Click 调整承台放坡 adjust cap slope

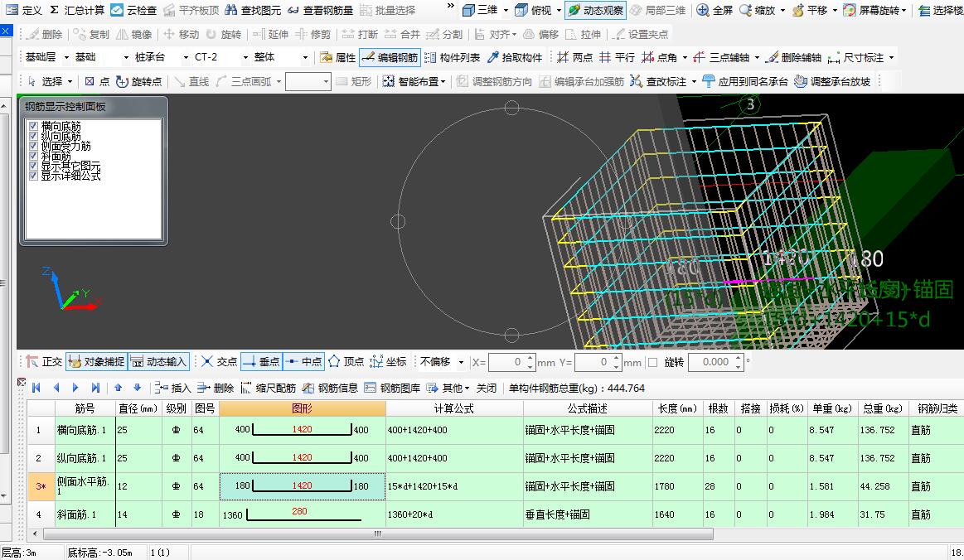pos(832,81)
